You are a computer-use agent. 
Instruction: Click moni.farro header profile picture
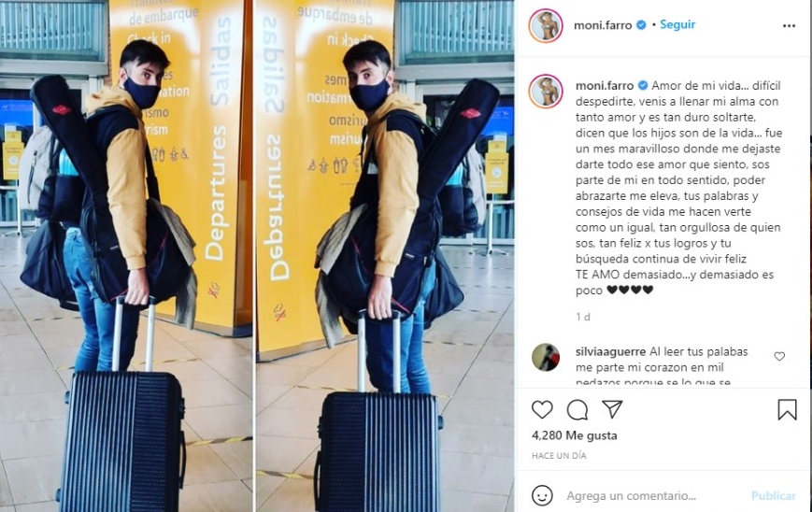pyautogui.click(x=546, y=25)
